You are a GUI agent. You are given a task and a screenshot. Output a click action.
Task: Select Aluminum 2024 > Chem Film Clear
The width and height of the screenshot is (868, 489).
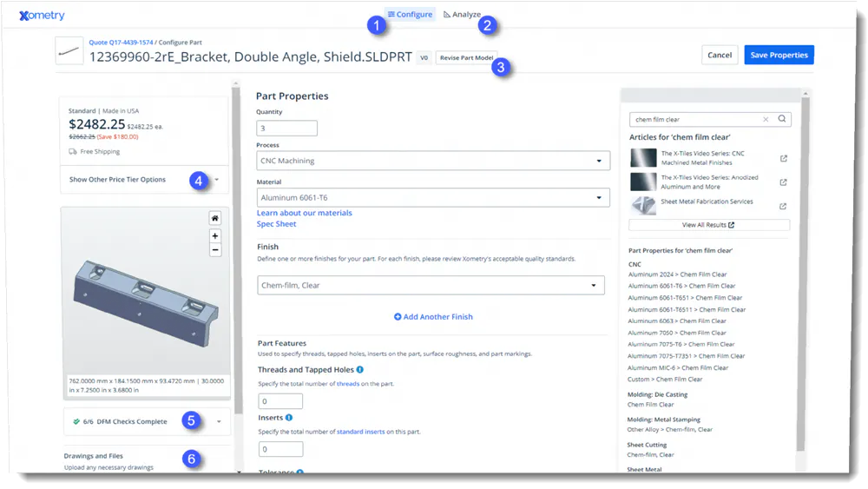click(677, 274)
